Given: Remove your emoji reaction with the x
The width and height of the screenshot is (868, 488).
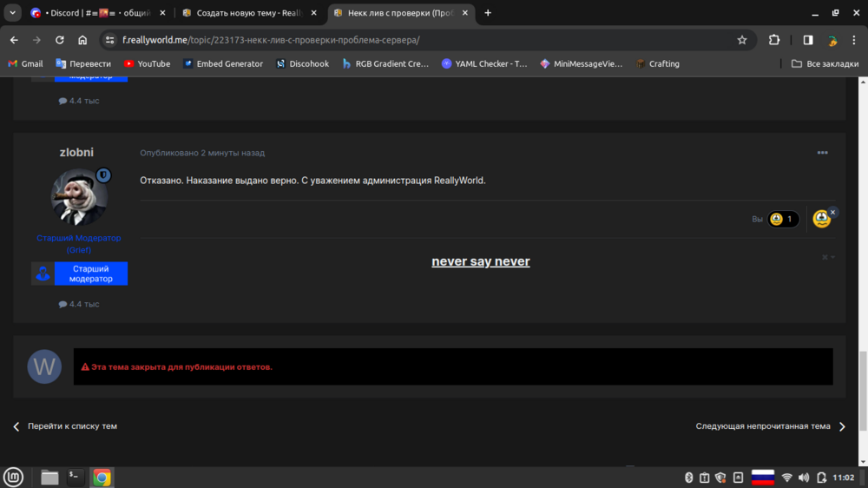Looking at the screenshot, I should [x=832, y=212].
